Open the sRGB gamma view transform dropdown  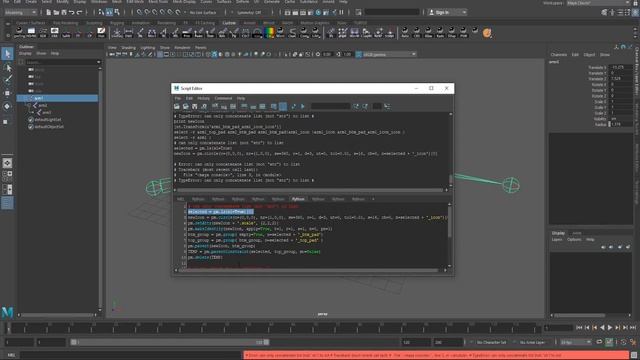coord(386,54)
